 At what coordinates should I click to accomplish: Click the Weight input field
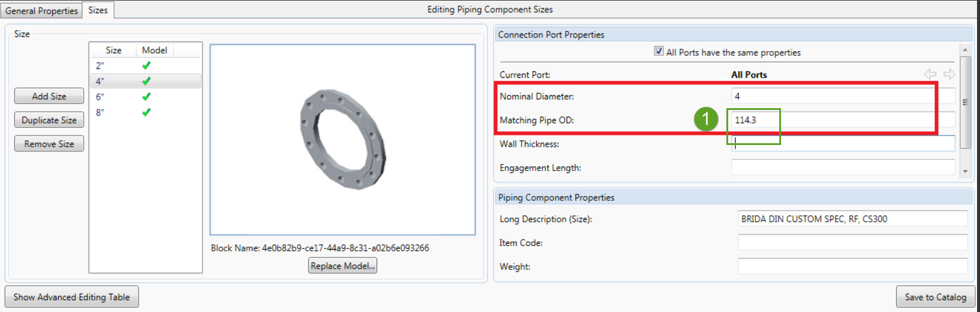852,266
